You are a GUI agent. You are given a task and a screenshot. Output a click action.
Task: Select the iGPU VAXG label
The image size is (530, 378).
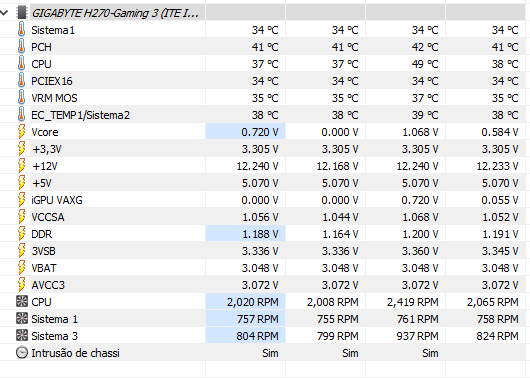57,200
